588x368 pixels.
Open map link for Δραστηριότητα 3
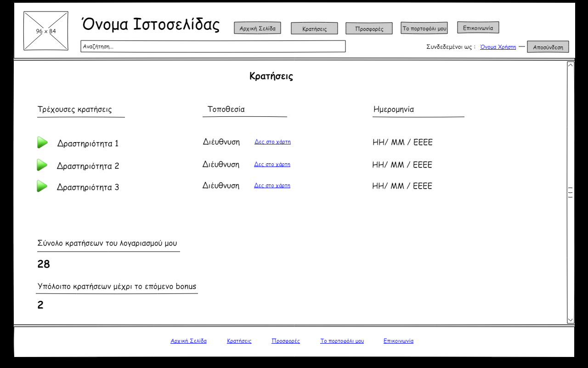[272, 185]
